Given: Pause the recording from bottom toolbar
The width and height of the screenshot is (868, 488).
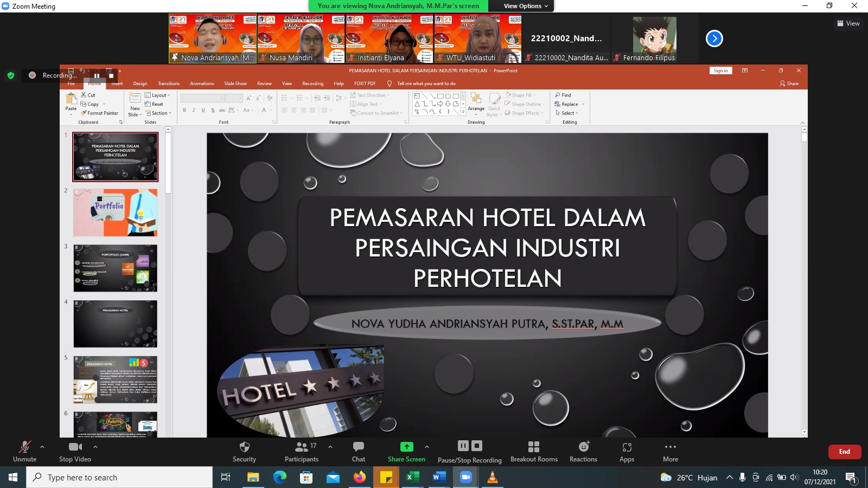Looking at the screenshot, I should (x=463, y=446).
